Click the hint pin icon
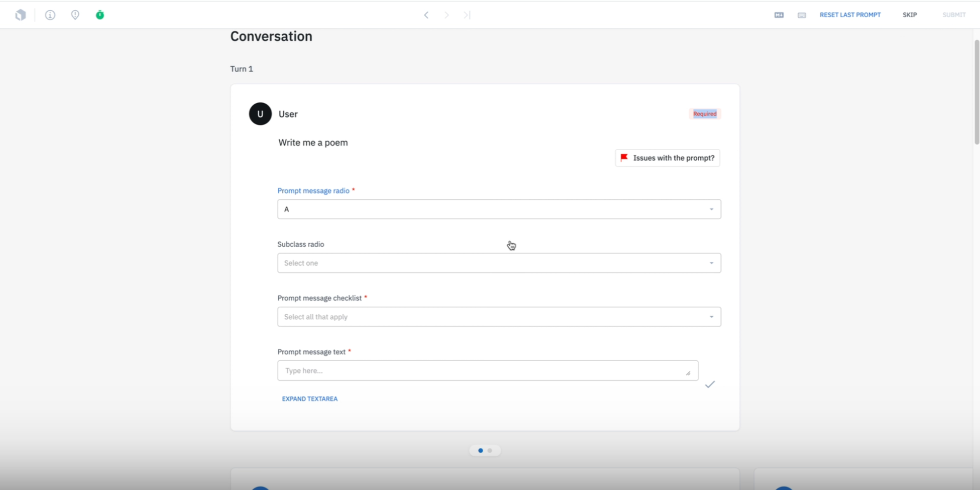The width and height of the screenshot is (980, 490). (x=75, y=15)
